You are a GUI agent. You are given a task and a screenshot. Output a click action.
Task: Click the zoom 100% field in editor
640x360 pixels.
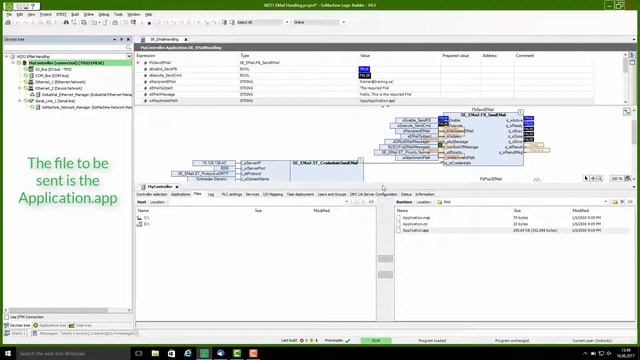[x=616, y=179]
